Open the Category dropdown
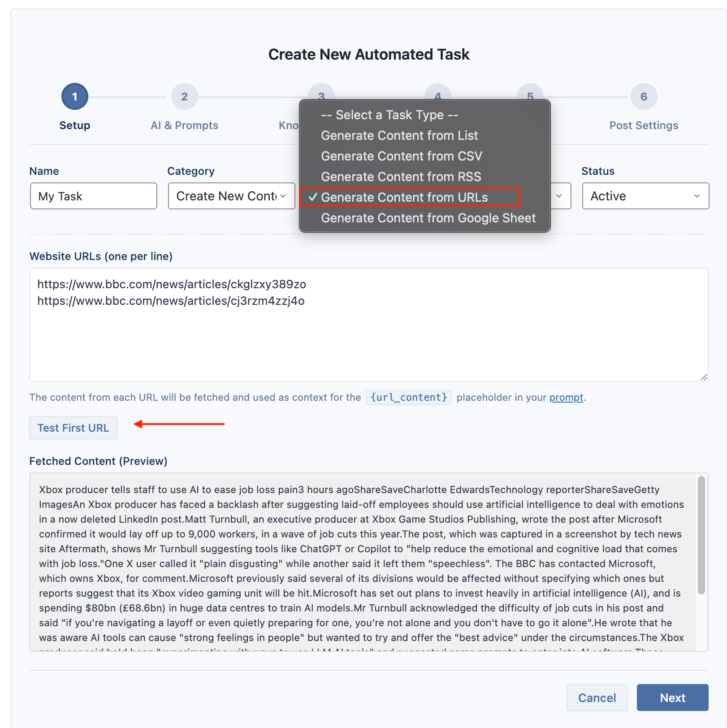 tap(231, 196)
